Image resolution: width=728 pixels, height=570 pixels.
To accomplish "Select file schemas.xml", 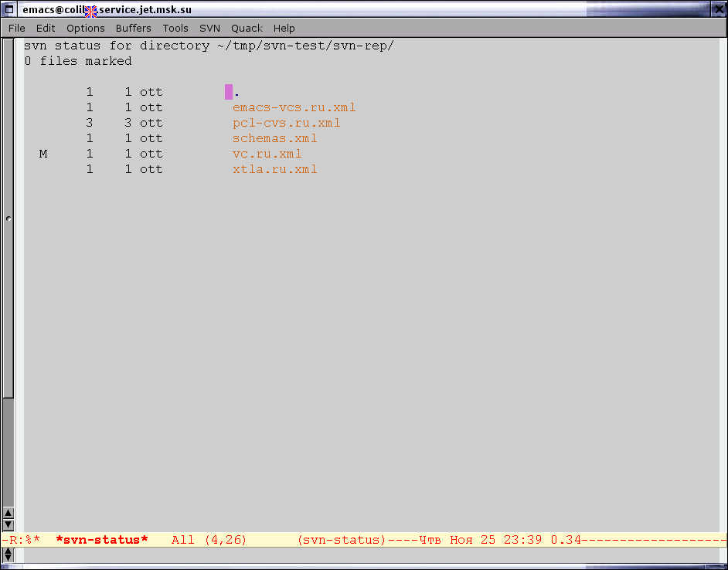I will (275, 138).
